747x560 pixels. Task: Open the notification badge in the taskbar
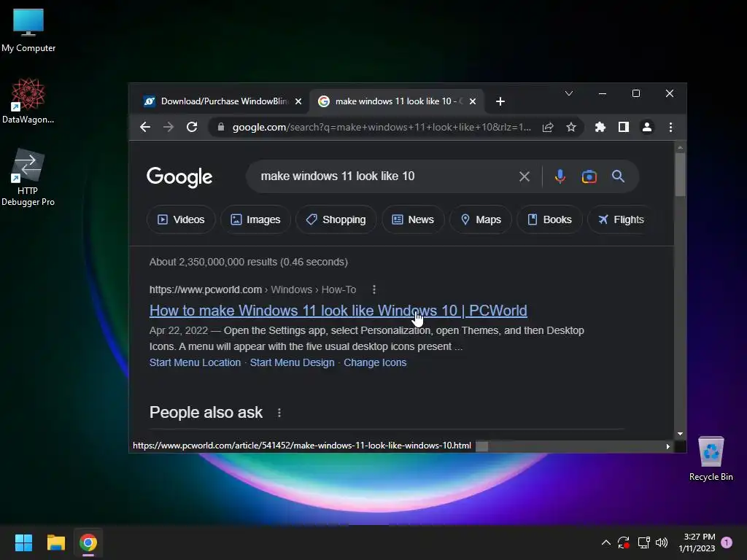(x=727, y=542)
